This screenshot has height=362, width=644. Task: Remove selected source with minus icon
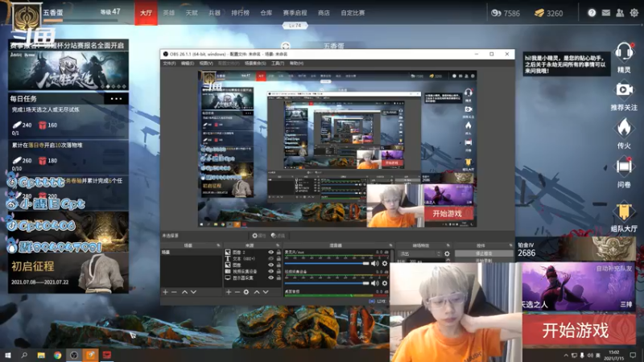pos(237,292)
